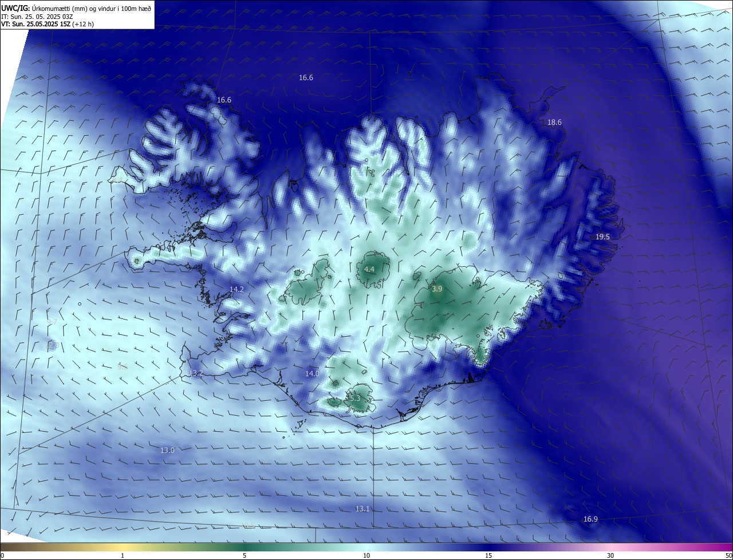The height and width of the screenshot is (560, 733).
Task: Click the 'IT: Sun. 25. 05. 2025 03Z' line
Action: pos(37,17)
